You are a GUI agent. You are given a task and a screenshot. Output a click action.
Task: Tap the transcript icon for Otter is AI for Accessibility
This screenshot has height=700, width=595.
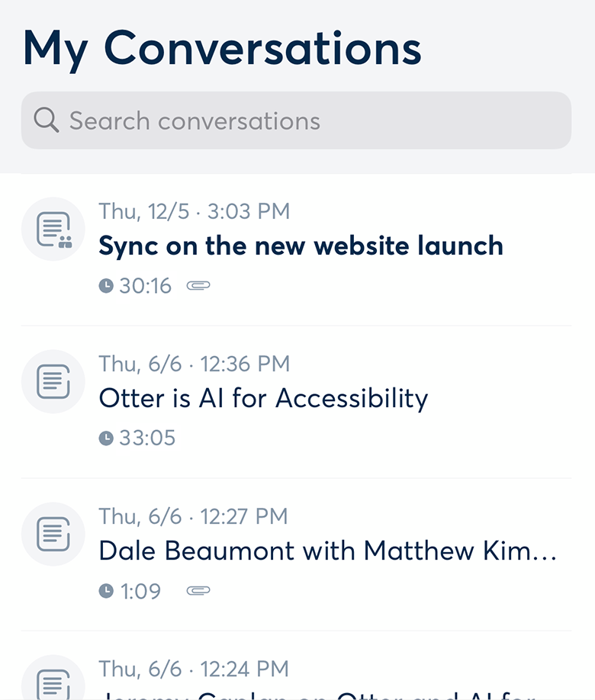(x=53, y=381)
